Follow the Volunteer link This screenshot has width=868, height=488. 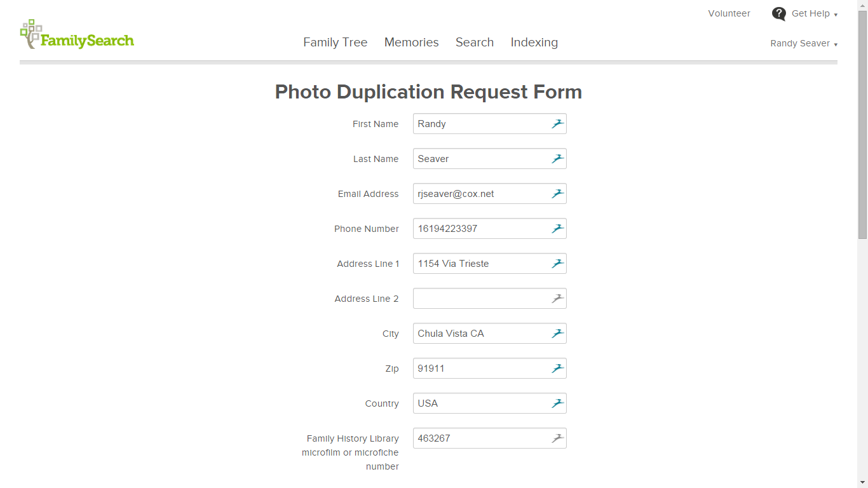(729, 13)
